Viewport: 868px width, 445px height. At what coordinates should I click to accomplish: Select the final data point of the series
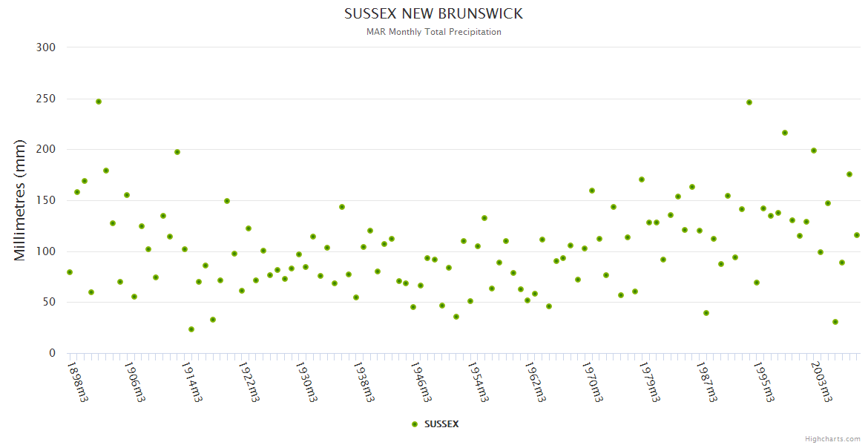point(856,235)
